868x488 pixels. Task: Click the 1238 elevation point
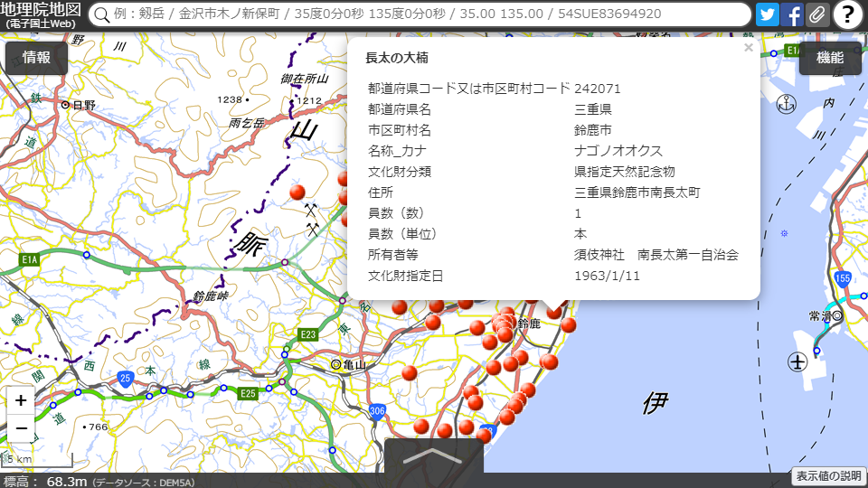(233, 99)
